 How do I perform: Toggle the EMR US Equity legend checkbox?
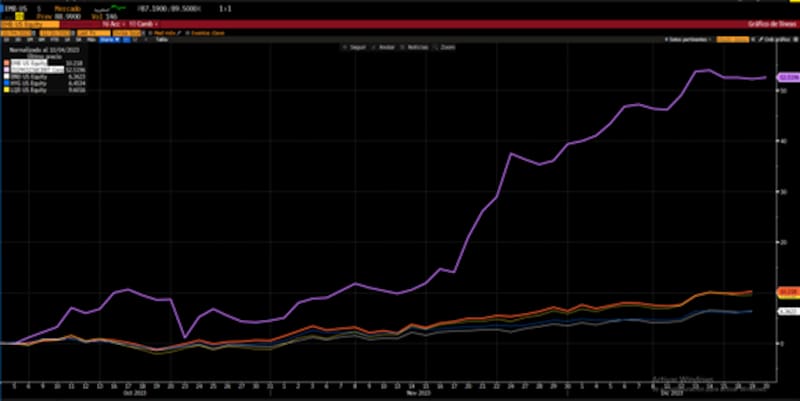click(x=6, y=64)
